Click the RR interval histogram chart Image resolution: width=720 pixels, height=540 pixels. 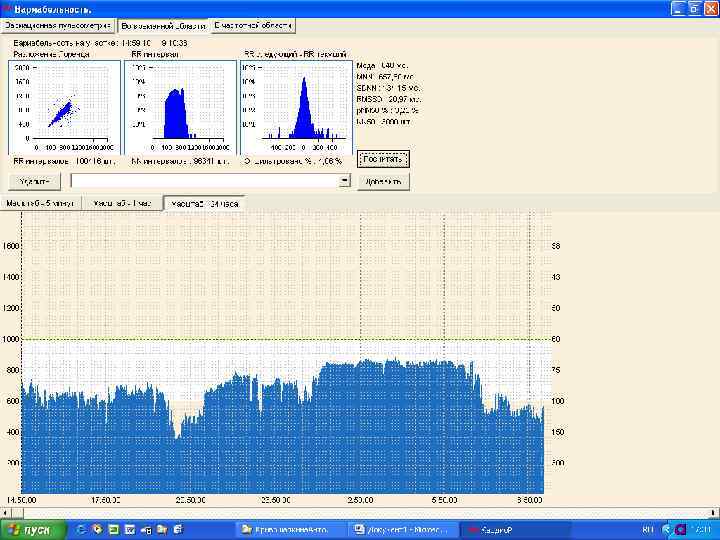pyautogui.click(x=180, y=107)
